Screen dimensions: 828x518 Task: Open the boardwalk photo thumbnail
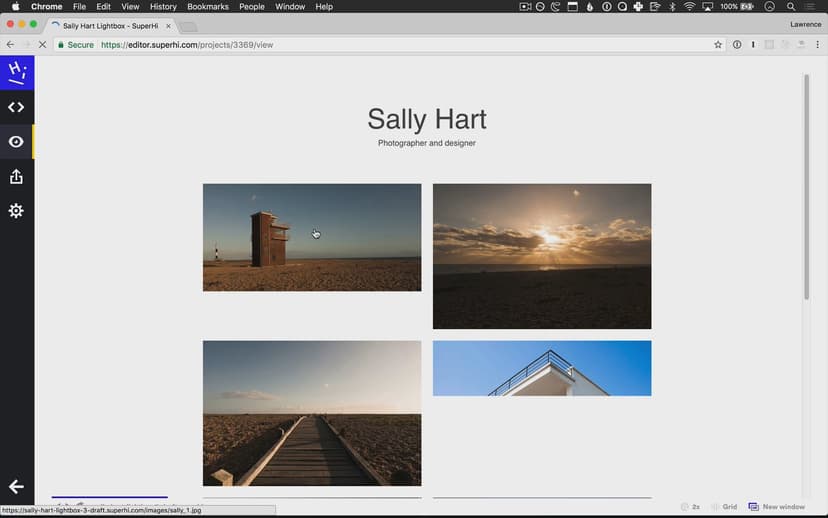click(312, 413)
